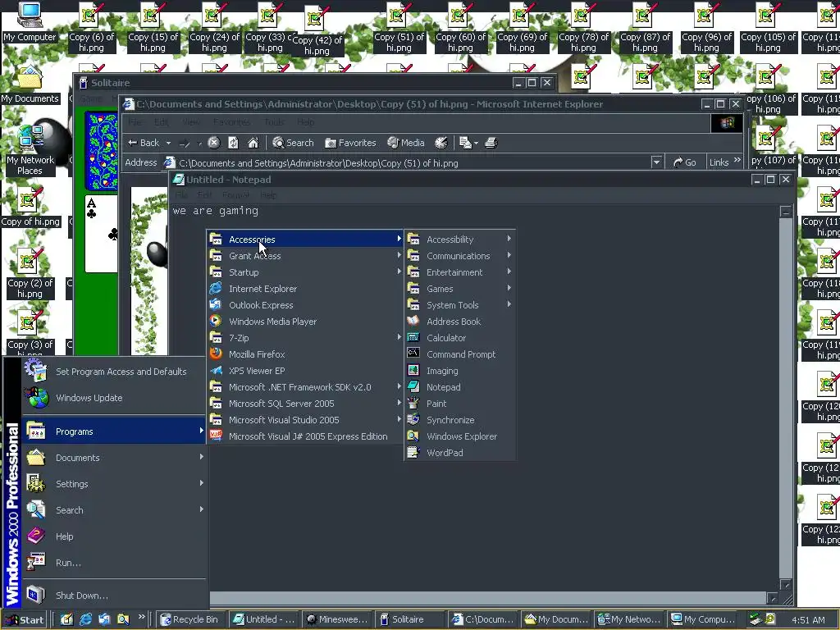Open Documents in the Start menu
This screenshot has height=630, width=840.
(x=114, y=458)
